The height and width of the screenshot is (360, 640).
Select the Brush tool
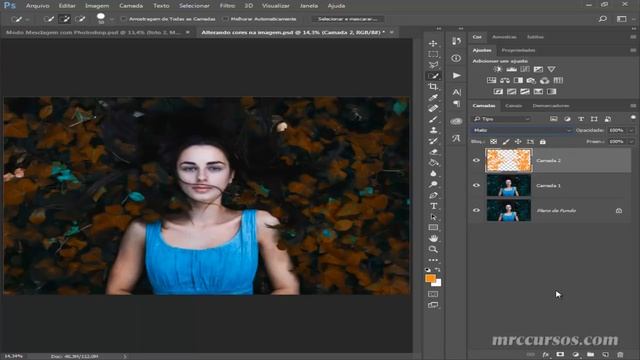(433, 119)
